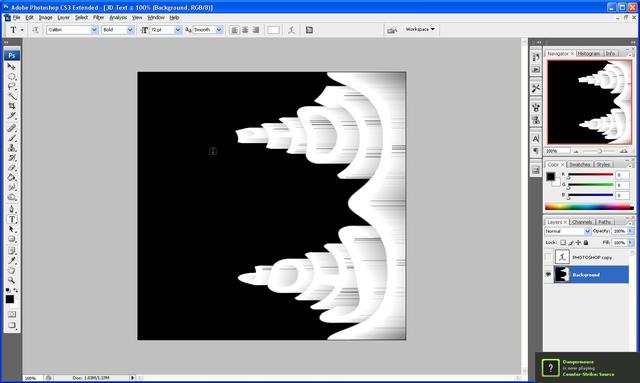Show the PHOTOSHOP copy layer visibility box

(x=548, y=257)
